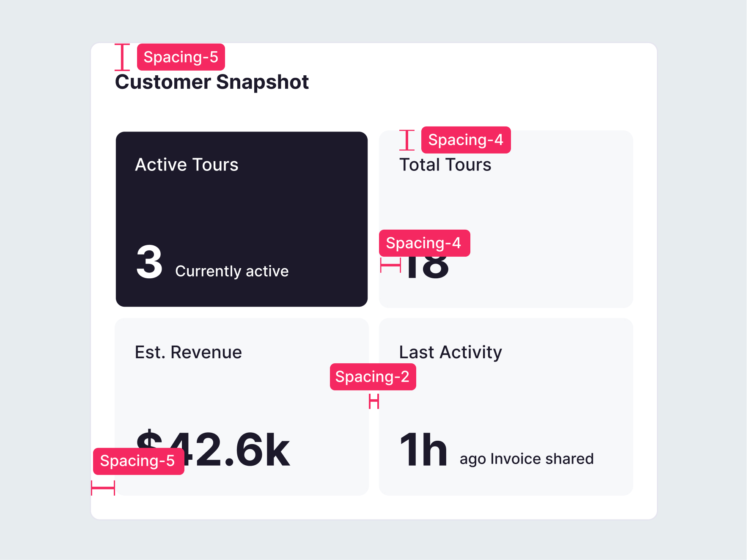Open the Est. Revenue card
The image size is (747, 560).
point(242,406)
